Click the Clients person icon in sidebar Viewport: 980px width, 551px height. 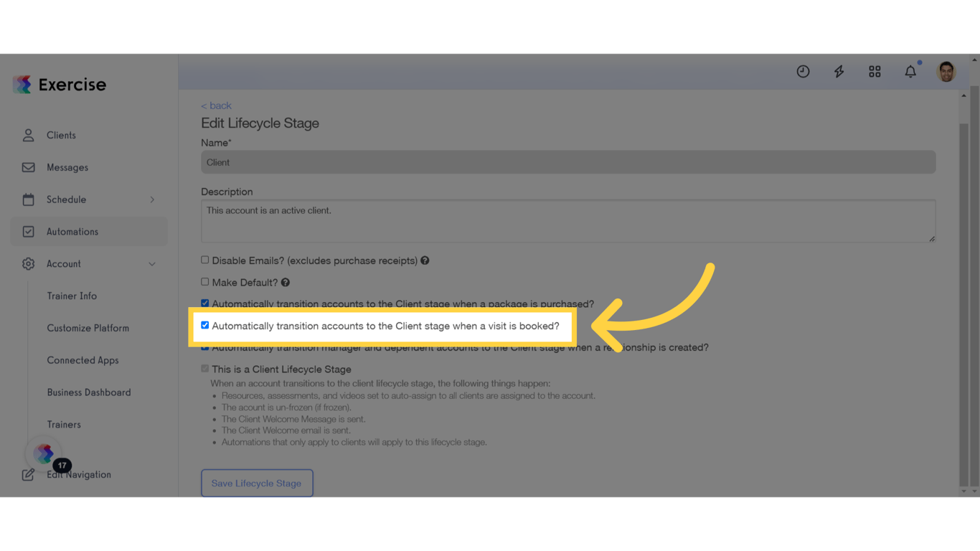click(x=28, y=135)
